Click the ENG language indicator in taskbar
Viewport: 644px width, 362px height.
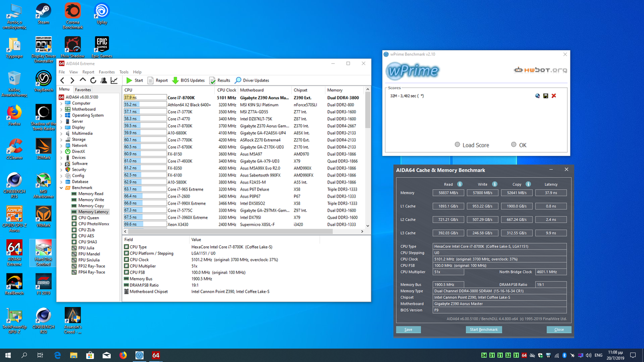tap(599, 355)
